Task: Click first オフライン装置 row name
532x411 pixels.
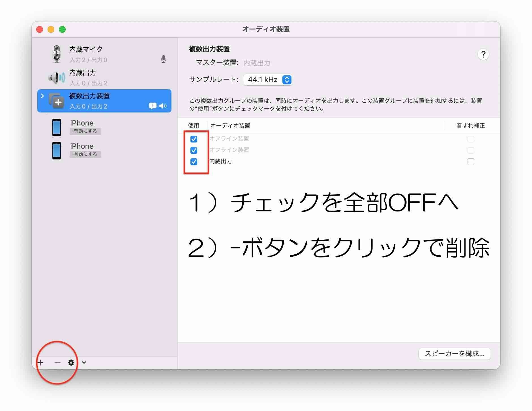Action: coord(229,139)
